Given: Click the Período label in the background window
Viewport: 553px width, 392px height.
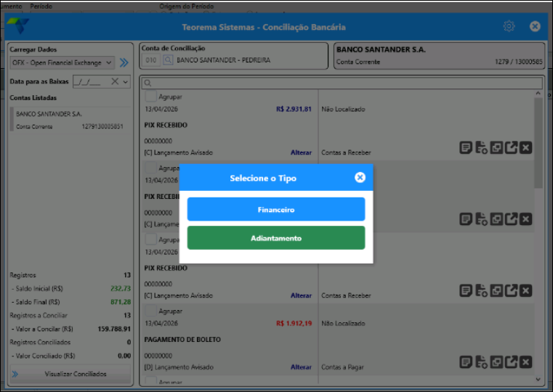Looking at the screenshot, I should coord(41,6).
